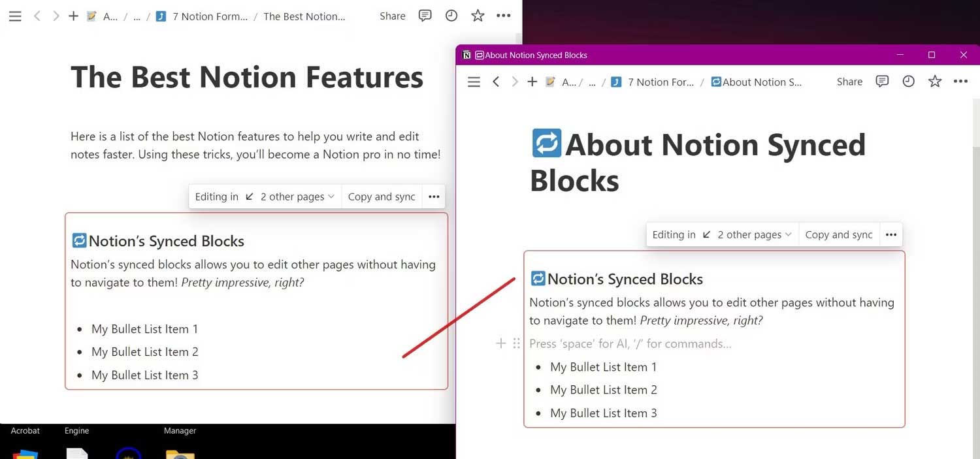This screenshot has width=980, height=459.
Task: Favorite page with star in left window
Action: click(478, 16)
